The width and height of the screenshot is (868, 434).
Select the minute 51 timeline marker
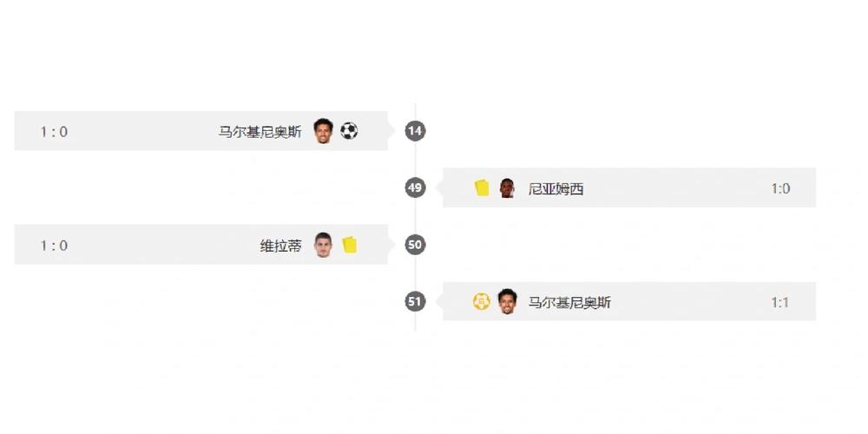coord(415,302)
